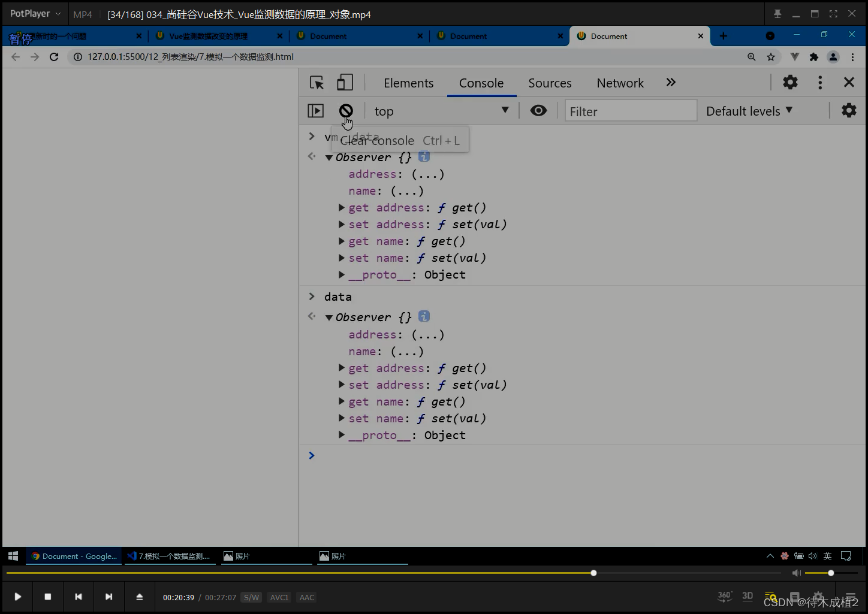
Task: Expand set name in second Observer
Action: [x=342, y=418]
